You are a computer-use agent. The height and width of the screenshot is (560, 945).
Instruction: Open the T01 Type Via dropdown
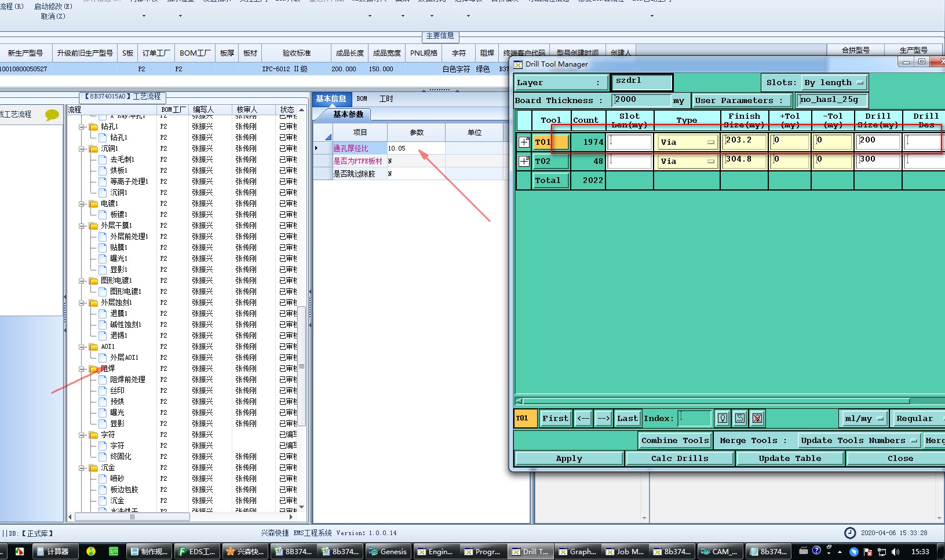[687, 142]
